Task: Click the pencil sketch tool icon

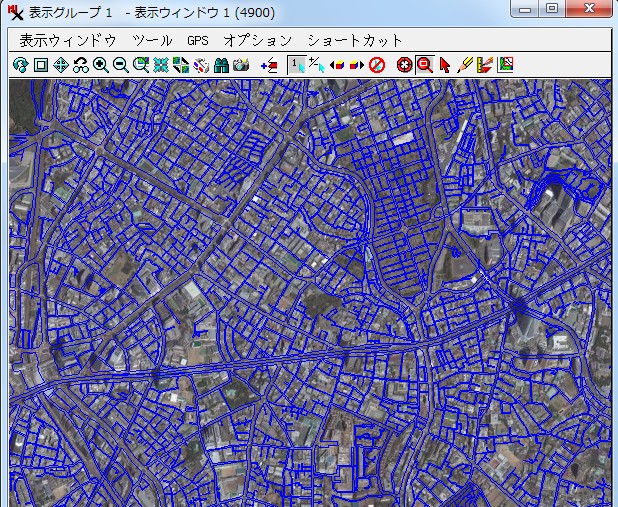Action: pyautogui.click(x=465, y=66)
